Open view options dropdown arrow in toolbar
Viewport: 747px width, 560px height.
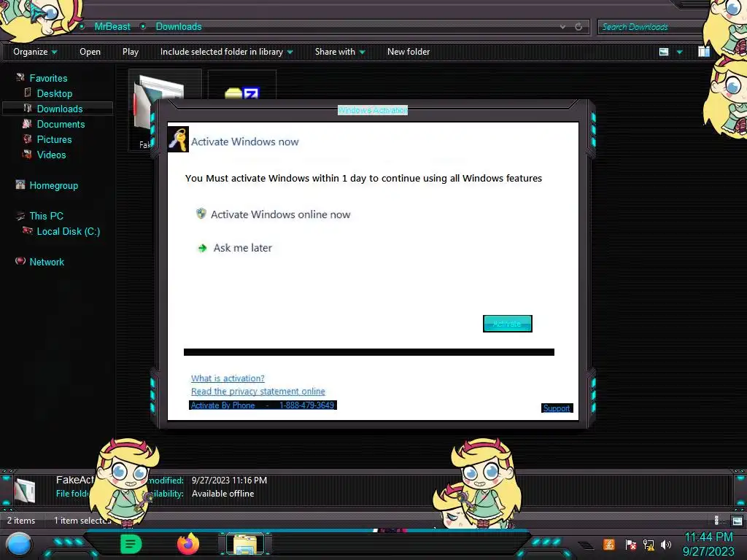tap(680, 52)
